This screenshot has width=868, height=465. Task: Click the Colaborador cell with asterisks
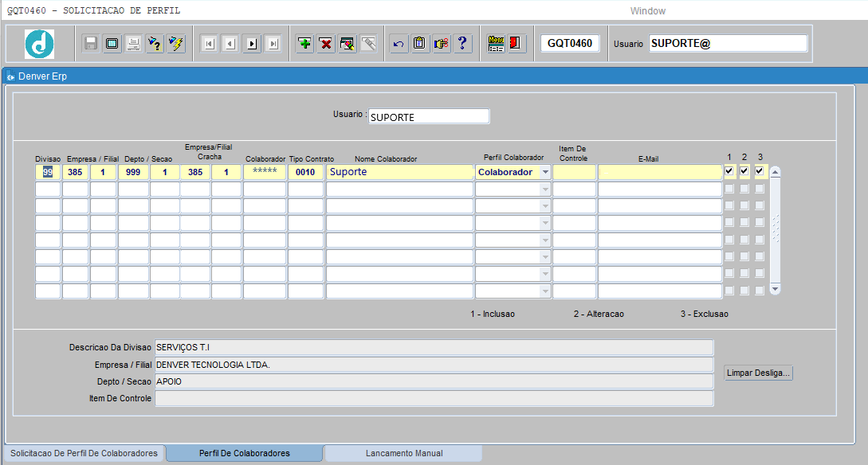265,172
